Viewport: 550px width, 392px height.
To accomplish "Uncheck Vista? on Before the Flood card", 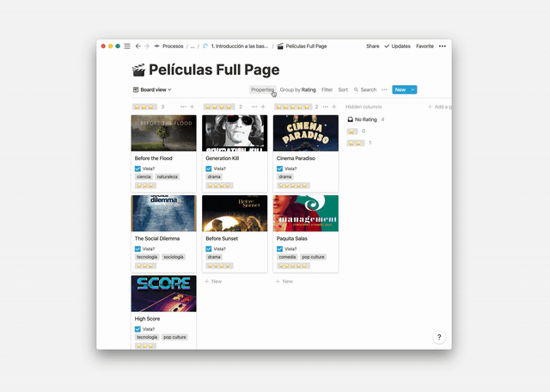I will click(137, 168).
